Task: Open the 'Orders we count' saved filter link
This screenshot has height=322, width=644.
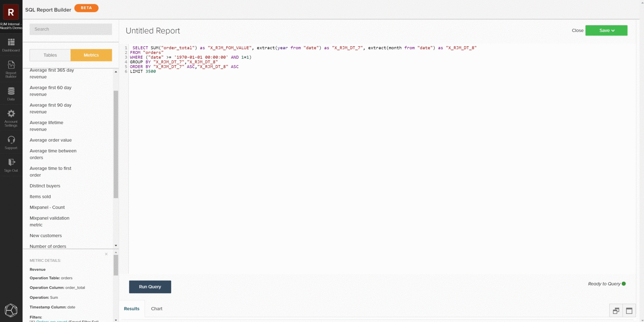Action: click(51, 321)
